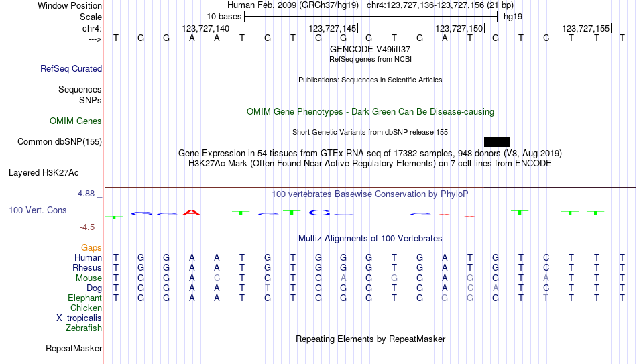This screenshot has width=637, height=364.
Task: Select the Human species row label
Action: click(x=88, y=257)
